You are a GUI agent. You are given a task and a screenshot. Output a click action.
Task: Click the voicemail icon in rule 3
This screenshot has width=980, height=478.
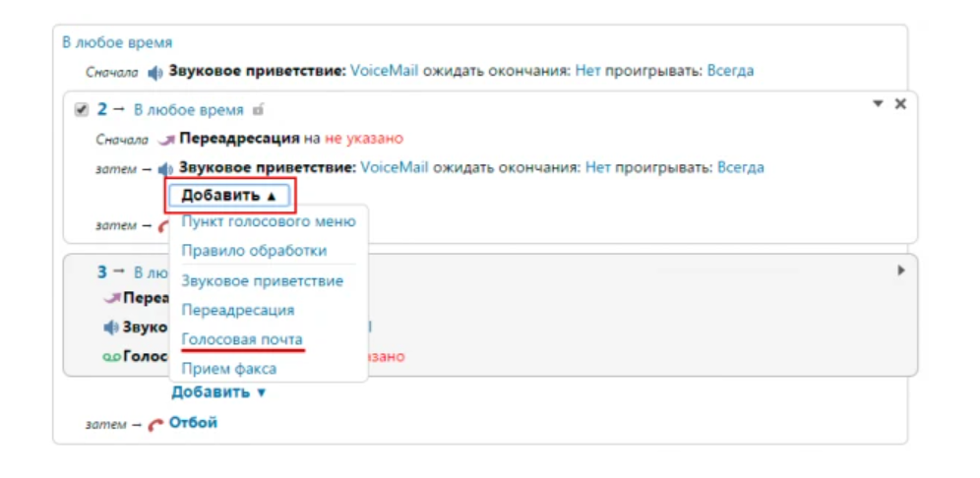click(111, 357)
